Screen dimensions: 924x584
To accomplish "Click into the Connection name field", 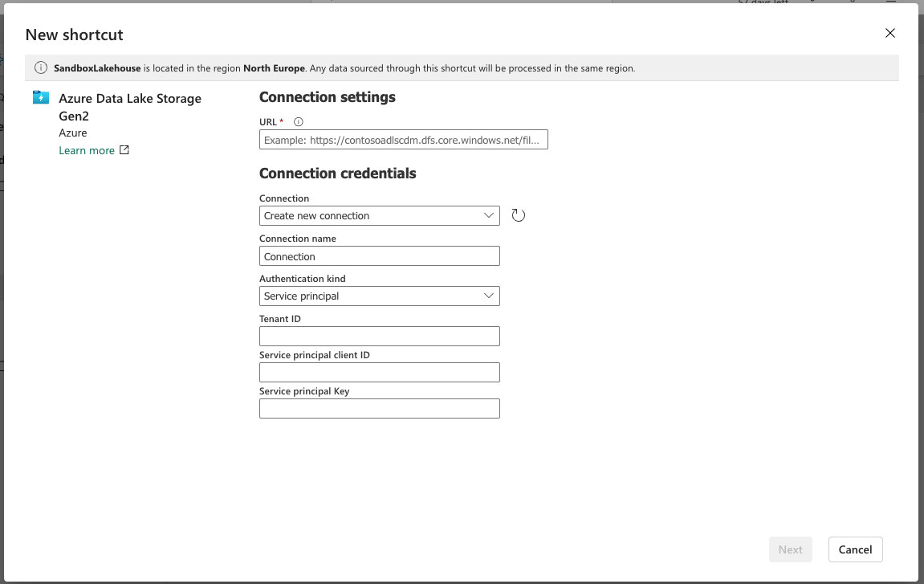I will pyautogui.click(x=379, y=256).
